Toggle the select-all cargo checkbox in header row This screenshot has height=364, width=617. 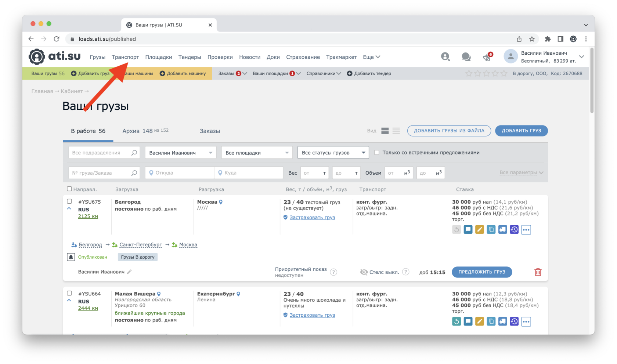tap(69, 189)
